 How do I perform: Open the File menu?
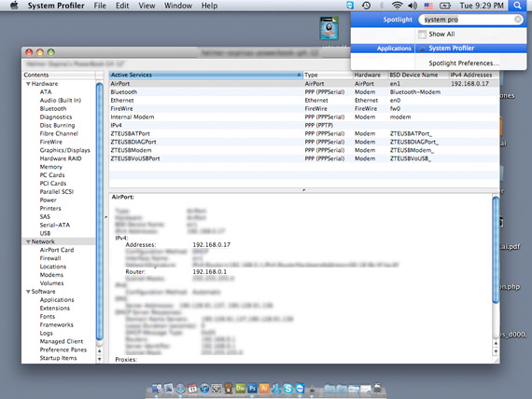(x=100, y=6)
